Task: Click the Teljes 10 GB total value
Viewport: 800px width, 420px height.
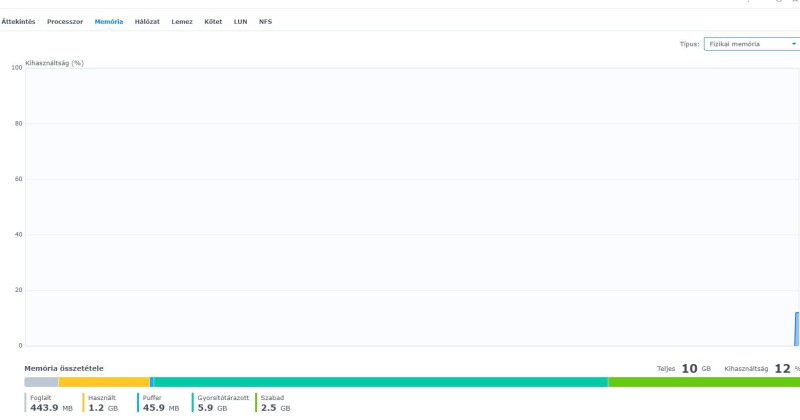Action: (x=696, y=368)
